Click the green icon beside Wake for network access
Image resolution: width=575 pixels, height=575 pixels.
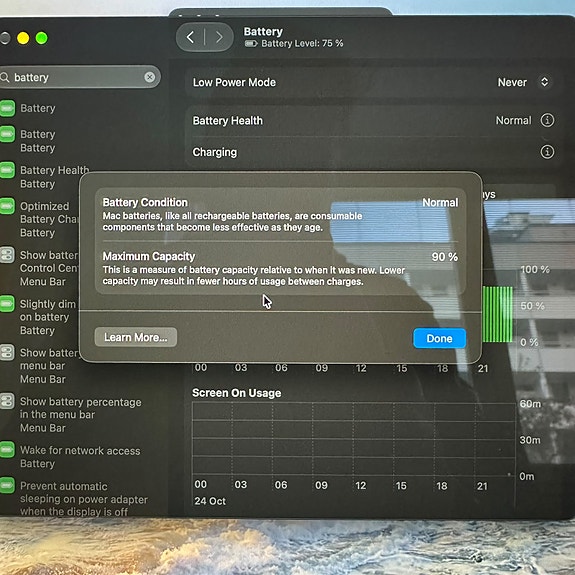(7, 450)
